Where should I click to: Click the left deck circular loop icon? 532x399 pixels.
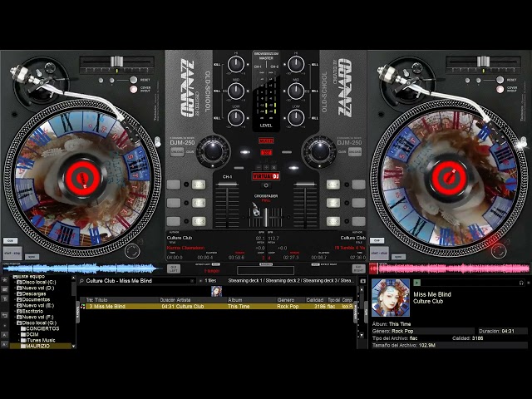132,251
